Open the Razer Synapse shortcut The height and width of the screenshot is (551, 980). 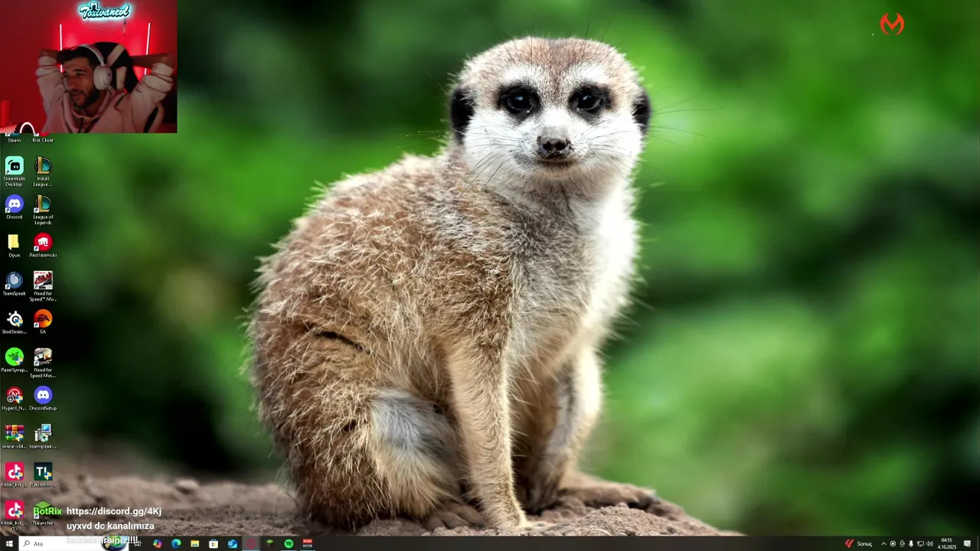pos(14,360)
